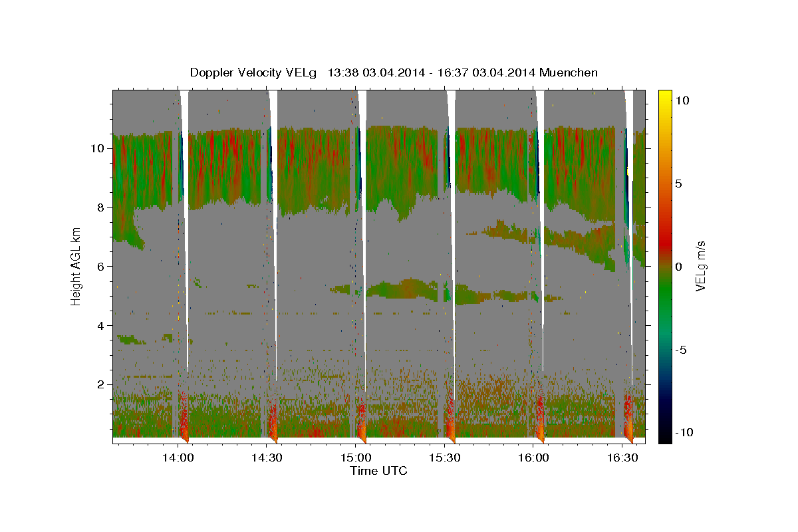Select the 14:30 time tick label
The image size is (798, 532).
[267, 458]
